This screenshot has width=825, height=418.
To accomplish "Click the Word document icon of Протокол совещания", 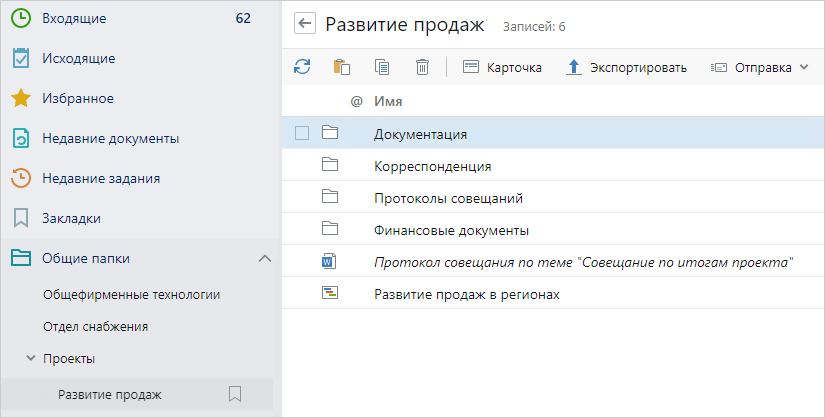I will (x=329, y=262).
